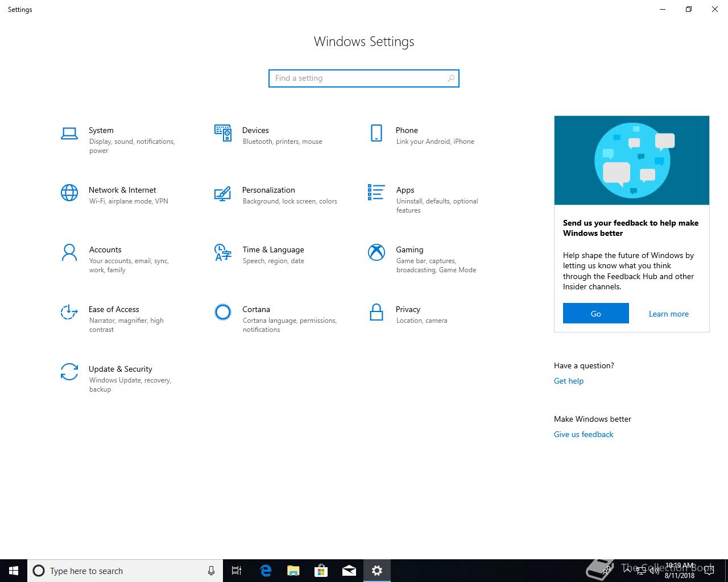Click 'Wi-Fi, airplane mode, VPN' description

point(129,201)
